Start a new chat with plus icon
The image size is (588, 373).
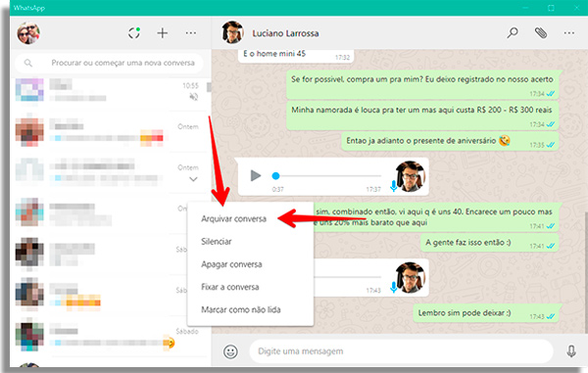pyautogui.click(x=163, y=33)
